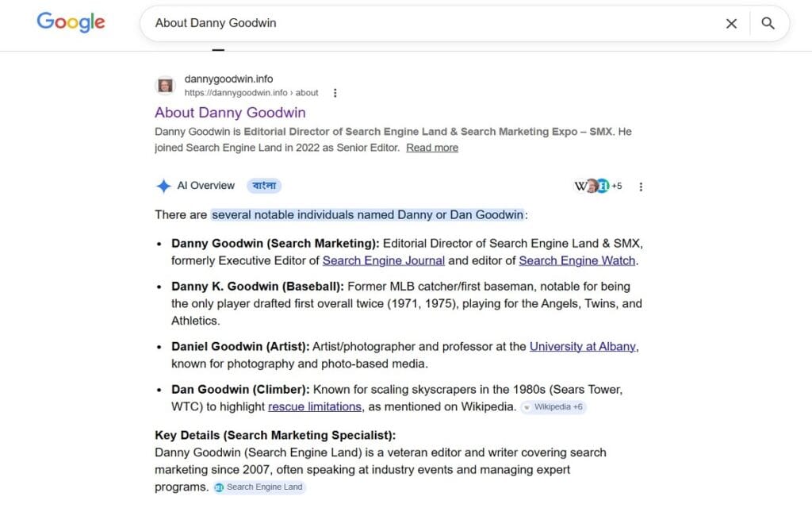Expand the Read more snippet link
The width and height of the screenshot is (812, 508).
click(x=431, y=148)
